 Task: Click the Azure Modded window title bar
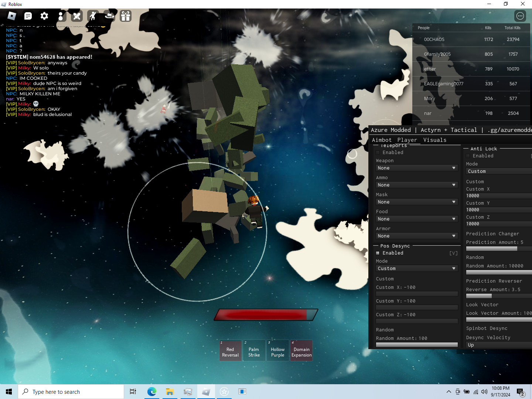[451, 130]
